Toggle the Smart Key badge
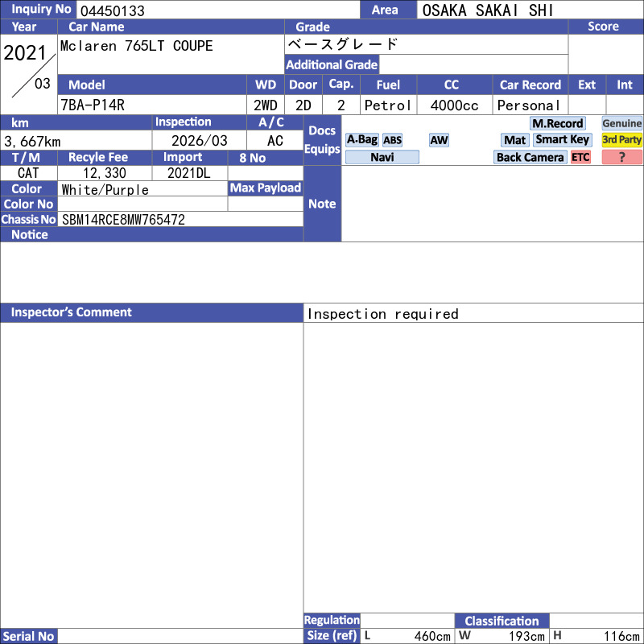This screenshot has width=644, height=644. [x=563, y=139]
